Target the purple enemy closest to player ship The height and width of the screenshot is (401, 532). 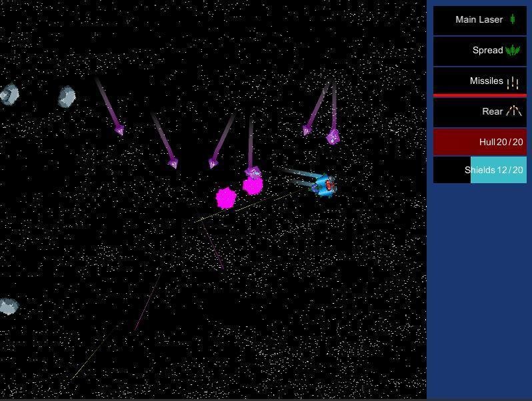click(253, 173)
